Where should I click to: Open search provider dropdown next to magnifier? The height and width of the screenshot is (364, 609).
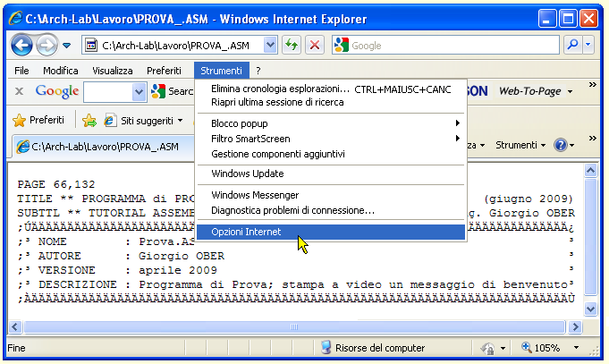pyautogui.click(x=588, y=45)
